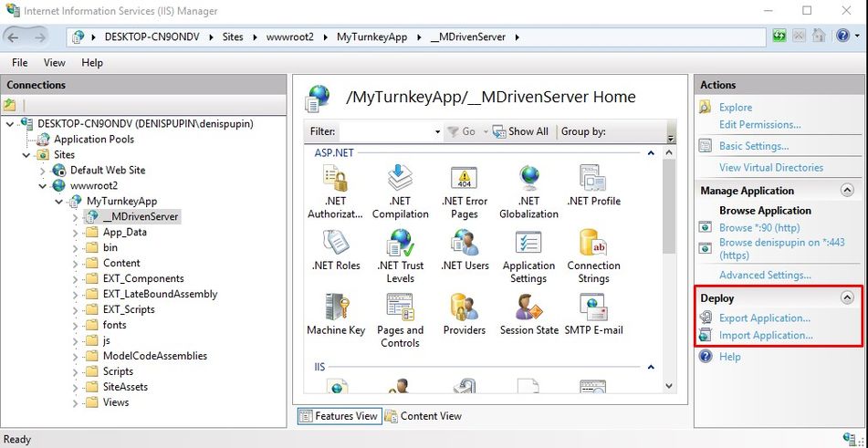Viewport: 868px width, 448px height.
Task: Collapse the wwwroot2 site node
Action: coord(43,186)
